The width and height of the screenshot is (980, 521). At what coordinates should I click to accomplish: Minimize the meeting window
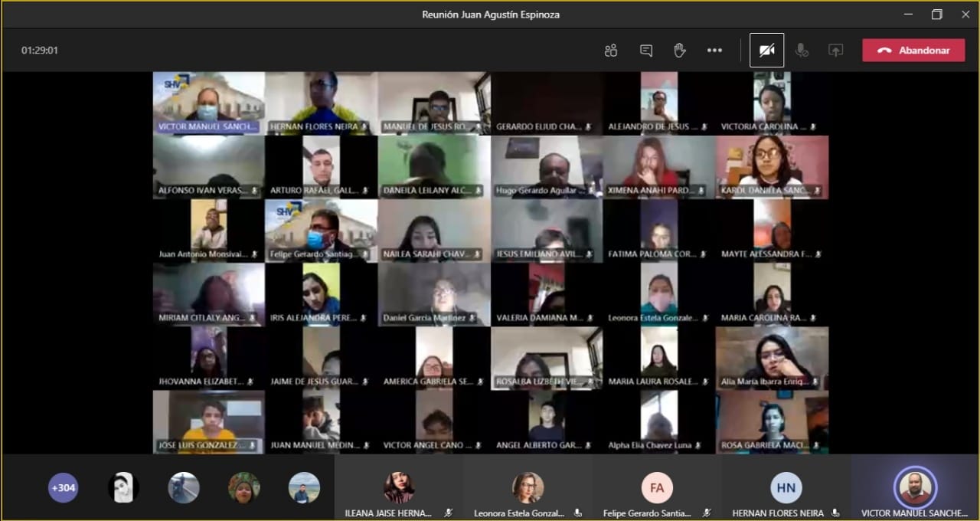908,15
